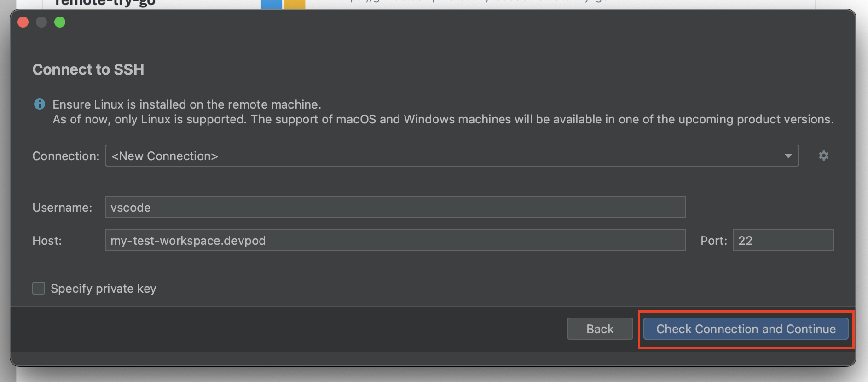Screen dimensions: 868x382
Task: Go back using the Back button
Action: [x=600, y=329]
